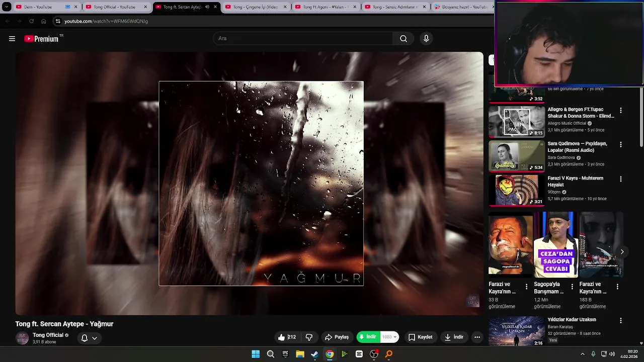This screenshot has height=362, width=644.
Task: Click the outlined İndir download button
Action: [454, 337]
